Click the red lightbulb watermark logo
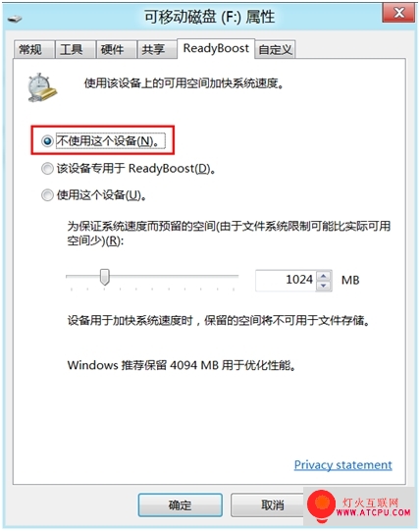 pyautogui.click(x=321, y=505)
